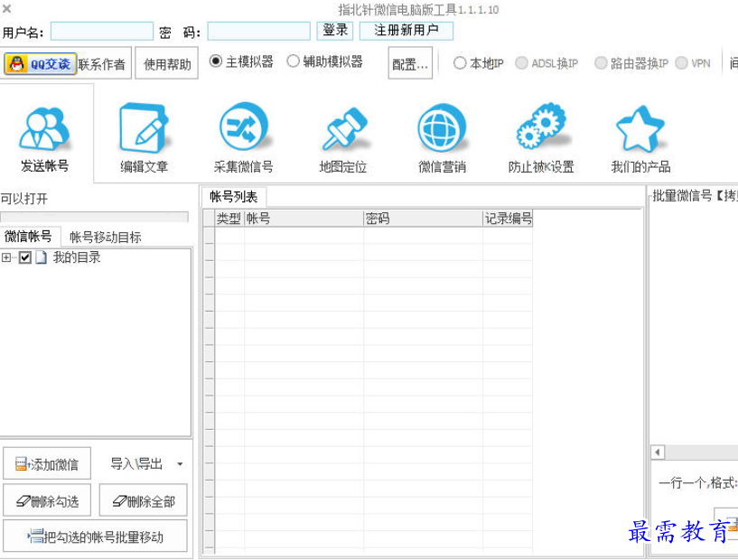The width and height of the screenshot is (738, 560).
Task: Select the 采集微信号 shuffle icon
Action: click(x=244, y=126)
